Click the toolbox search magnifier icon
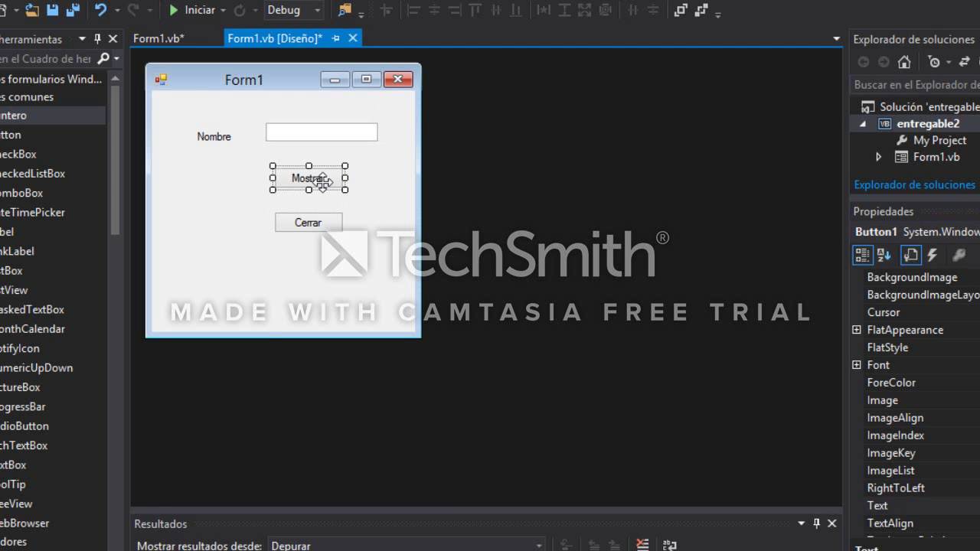The height and width of the screenshot is (551, 980). click(103, 58)
